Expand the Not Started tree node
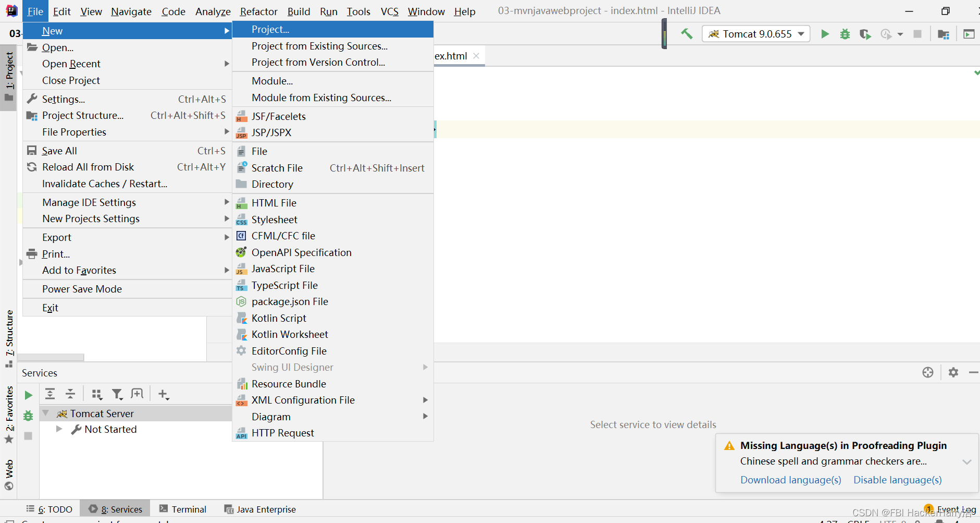Screen dimensions: 980x523 click(x=59, y=429)
